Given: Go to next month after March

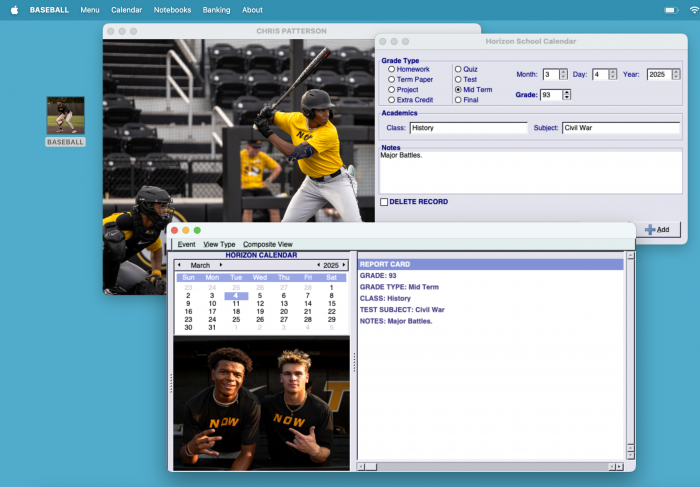Looking at the screenshot, I should [x=221, y=265].
